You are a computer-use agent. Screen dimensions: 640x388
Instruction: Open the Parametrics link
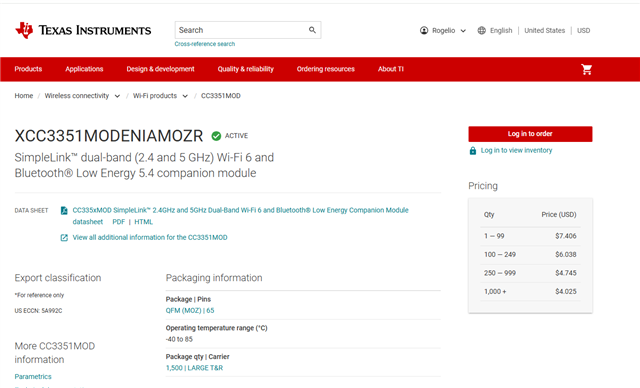[x=33, y=377]
